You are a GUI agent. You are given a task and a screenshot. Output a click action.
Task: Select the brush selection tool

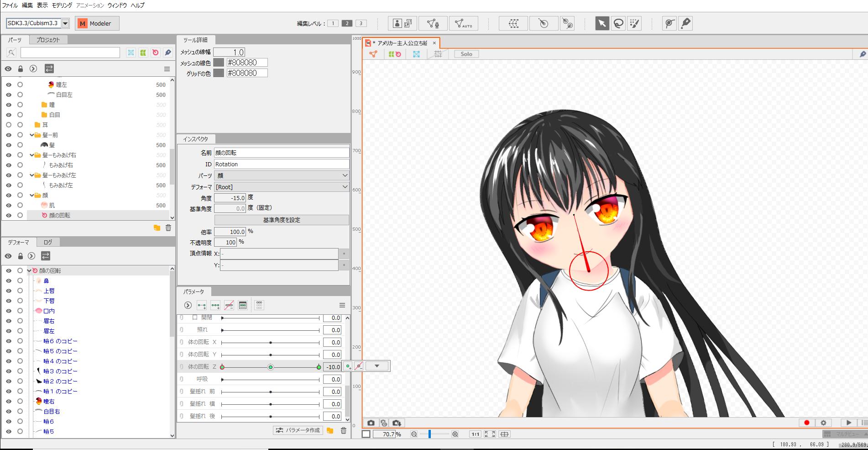pyautogui.click(x=635, y=23)
